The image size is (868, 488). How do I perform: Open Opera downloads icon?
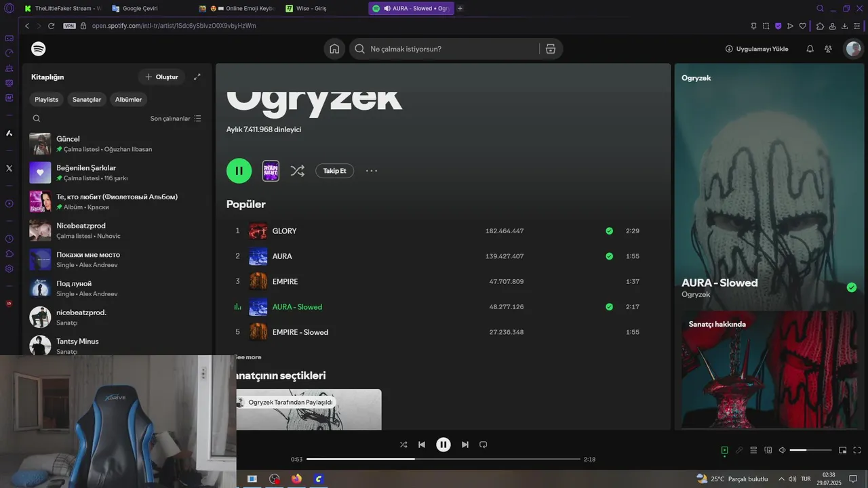coord(844,26)
